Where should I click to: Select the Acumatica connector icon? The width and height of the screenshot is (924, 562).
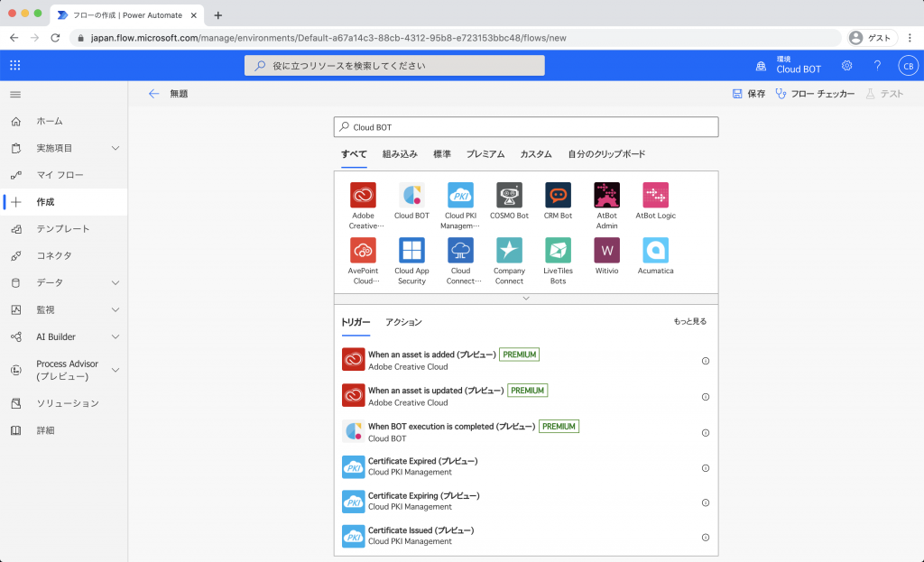pyautogui.click(x=655, y=251)
